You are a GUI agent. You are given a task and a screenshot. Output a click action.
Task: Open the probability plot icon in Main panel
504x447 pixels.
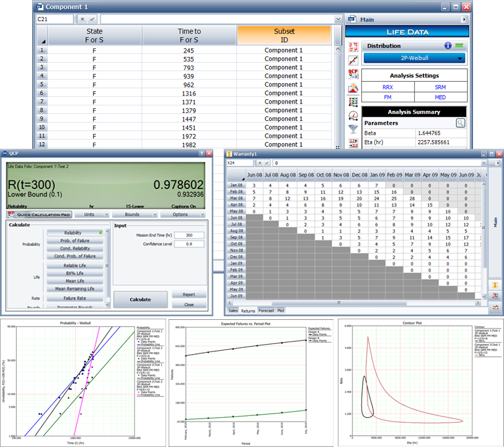coord(353,60)
